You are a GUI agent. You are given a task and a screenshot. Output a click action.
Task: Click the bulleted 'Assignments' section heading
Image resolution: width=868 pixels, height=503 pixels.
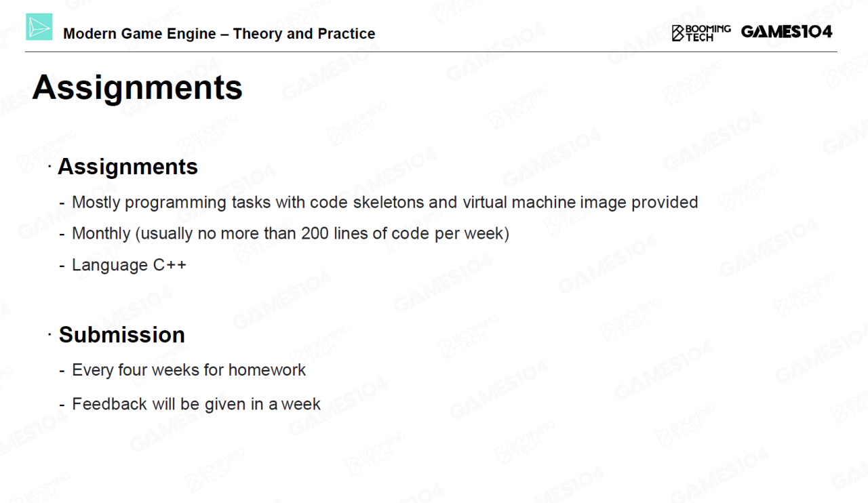pos(127,167)
